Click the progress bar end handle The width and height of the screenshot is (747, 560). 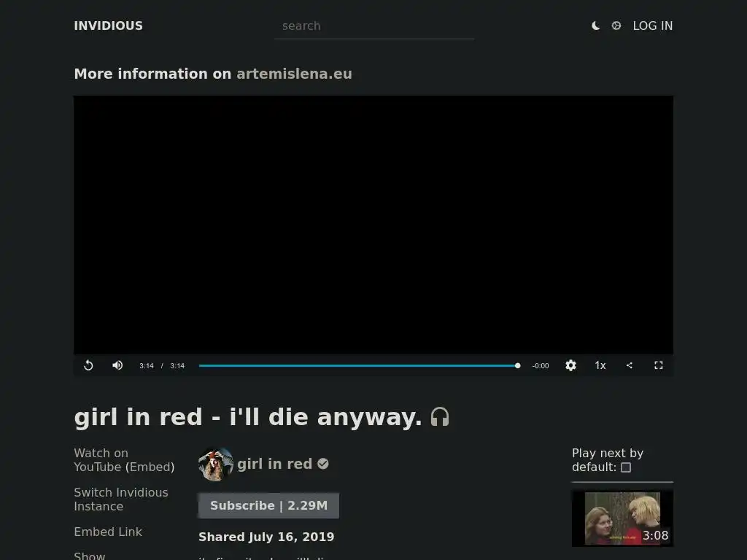point(517,366)
